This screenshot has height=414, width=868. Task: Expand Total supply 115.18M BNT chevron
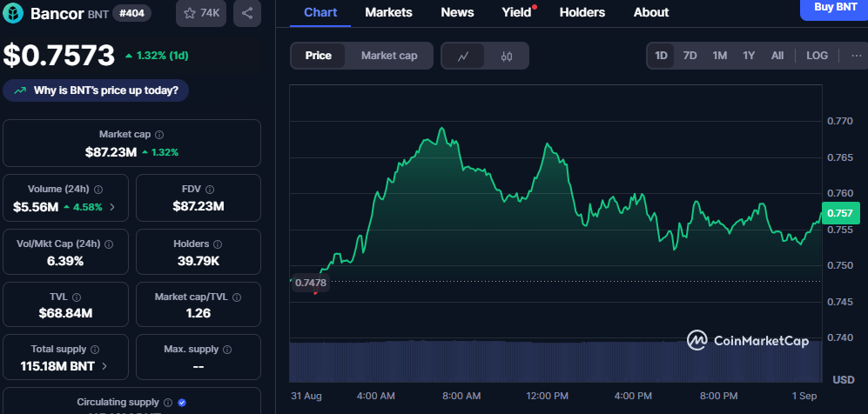[x=104, y=366]
